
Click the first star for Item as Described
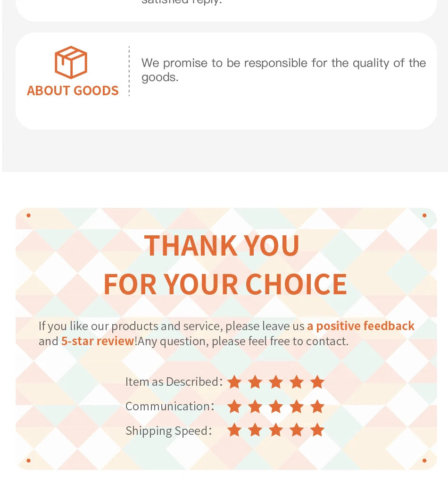(234, 382)
